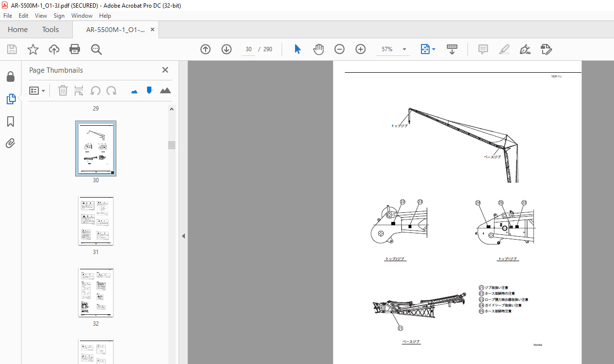Close the Page Thumbnails panel

[x=165, y=70]
